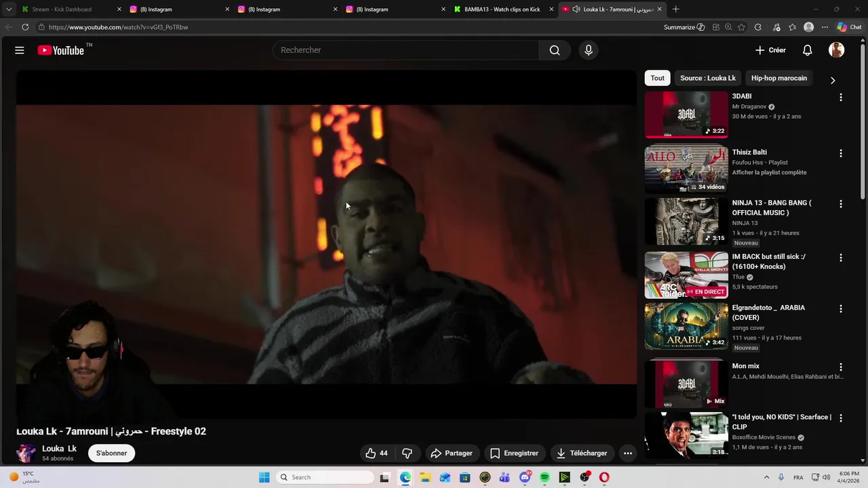Open Discord from the taskbar
The height and width of the screenshot is (488, 868).
coord(524,477)
